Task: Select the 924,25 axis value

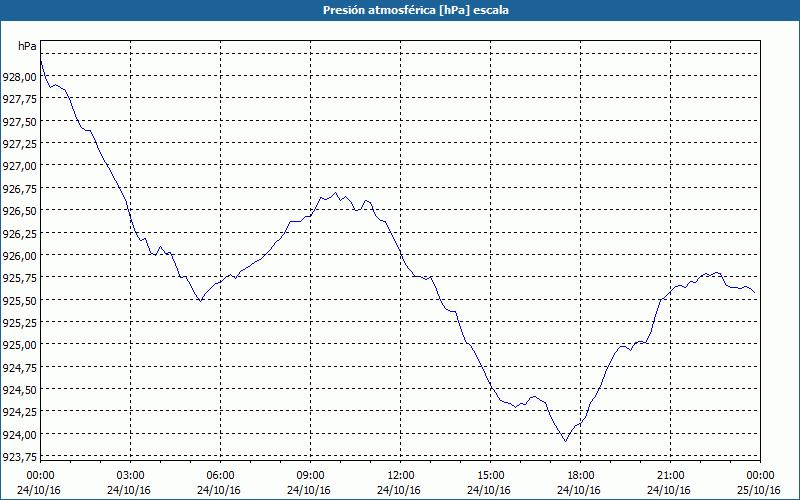Action: 20,412
